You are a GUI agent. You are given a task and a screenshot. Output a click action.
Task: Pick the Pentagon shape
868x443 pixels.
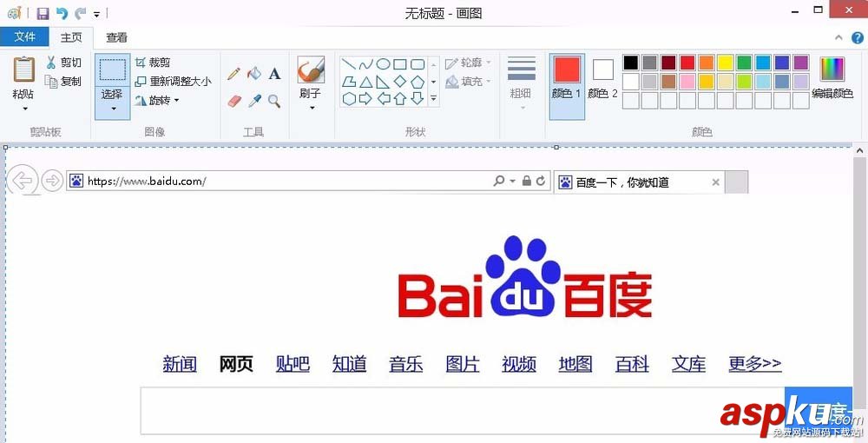click(x=418, y=82)
